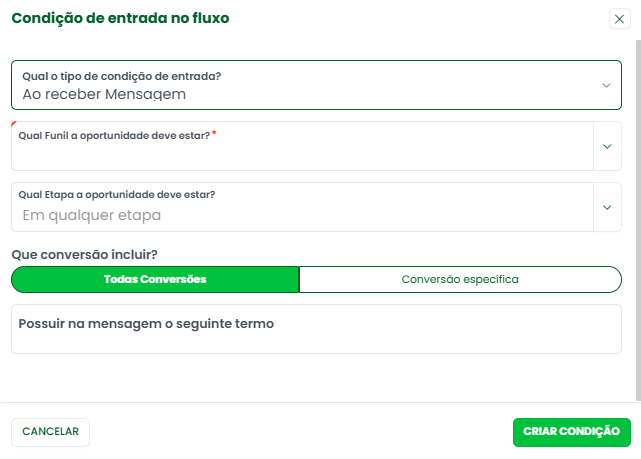Click the 'Condição de entrada no fluxo' title

(x=120, y=18)
